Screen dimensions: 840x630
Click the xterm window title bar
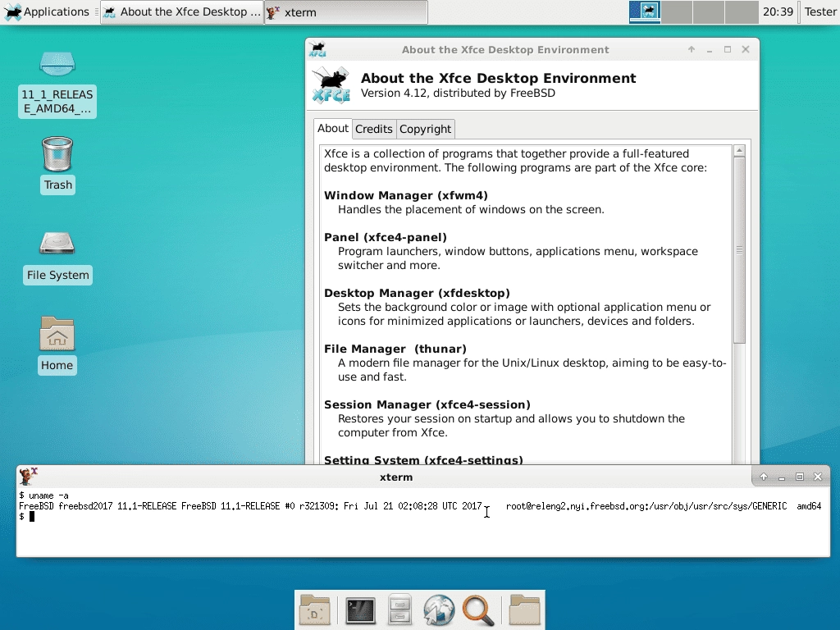point(396,477)
